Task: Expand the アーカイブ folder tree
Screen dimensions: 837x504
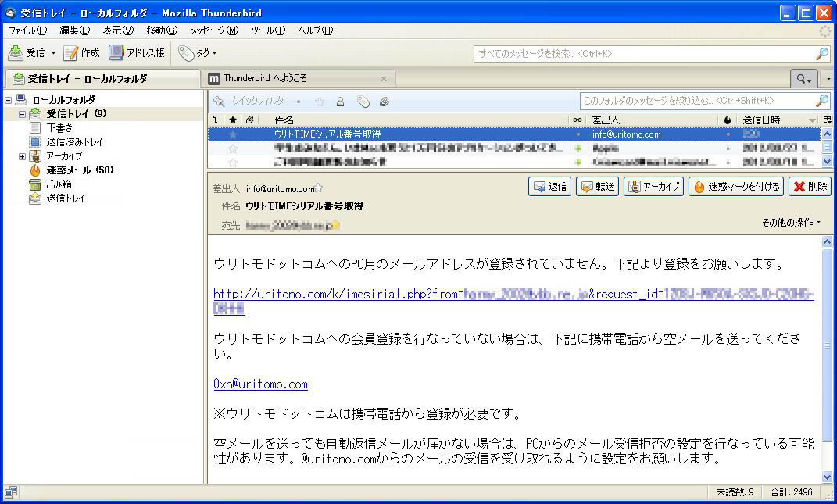Action: (22, 156)
